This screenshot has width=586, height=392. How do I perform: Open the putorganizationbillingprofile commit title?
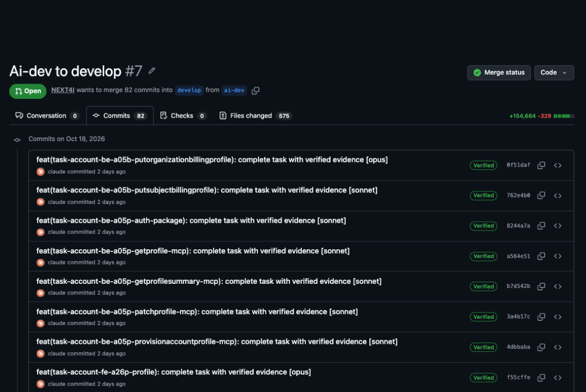coord(212,160)
